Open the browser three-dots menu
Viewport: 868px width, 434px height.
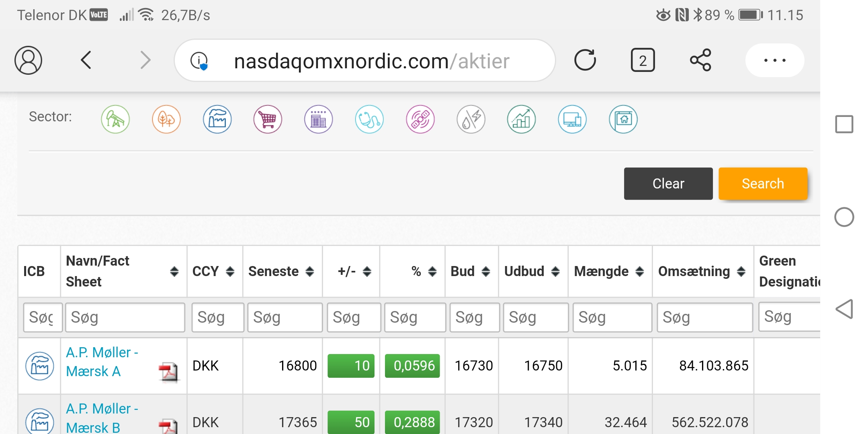775,60
